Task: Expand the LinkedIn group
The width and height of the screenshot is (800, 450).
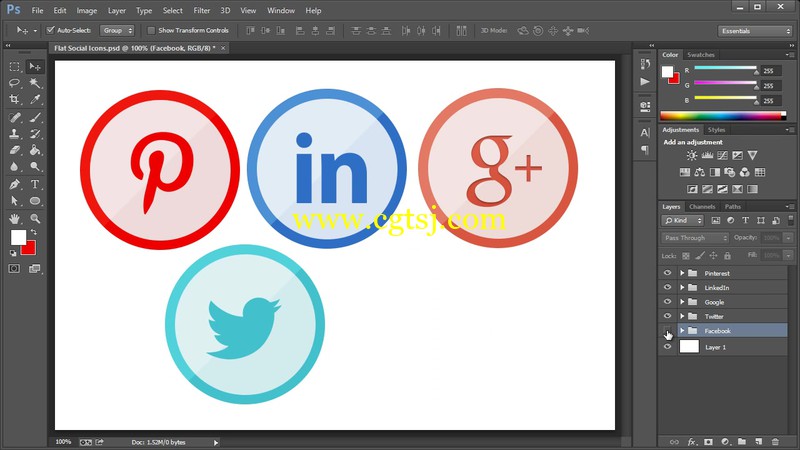Action: coord(682,287)
